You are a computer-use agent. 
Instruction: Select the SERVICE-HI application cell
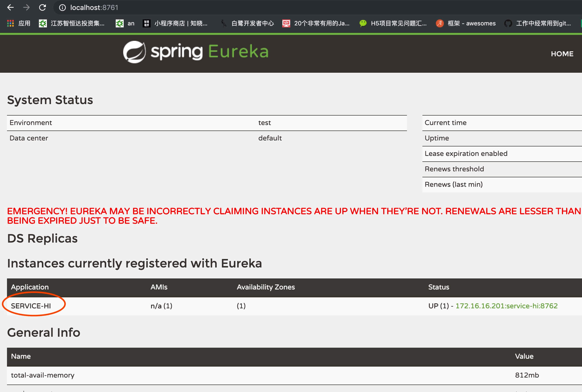31,306
